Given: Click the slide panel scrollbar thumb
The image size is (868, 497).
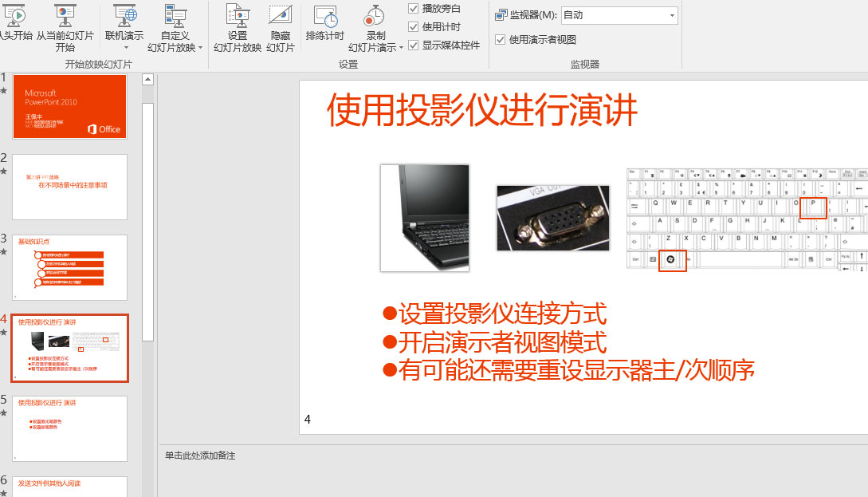Looking at the screenshot, I should (147, 222).
